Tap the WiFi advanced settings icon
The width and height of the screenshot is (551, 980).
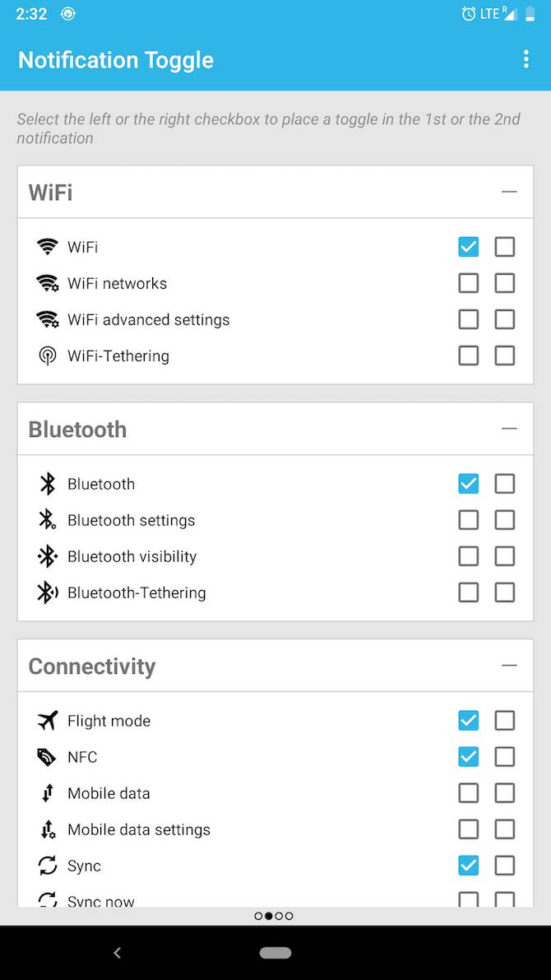coord(48,319)
